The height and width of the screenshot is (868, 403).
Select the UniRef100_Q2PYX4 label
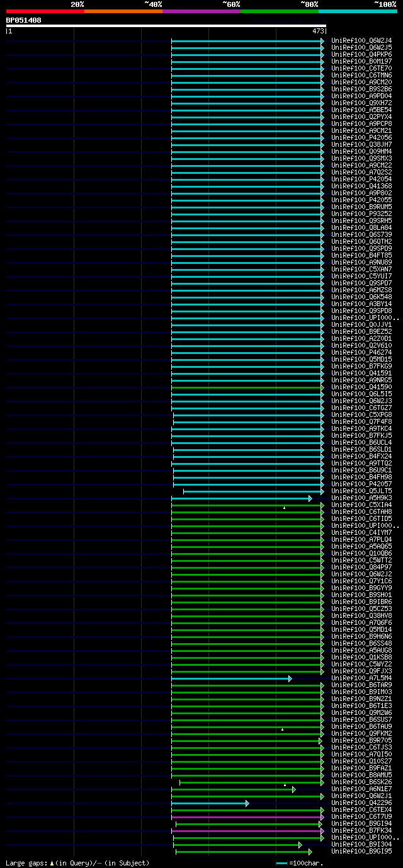tap(361, 117)
